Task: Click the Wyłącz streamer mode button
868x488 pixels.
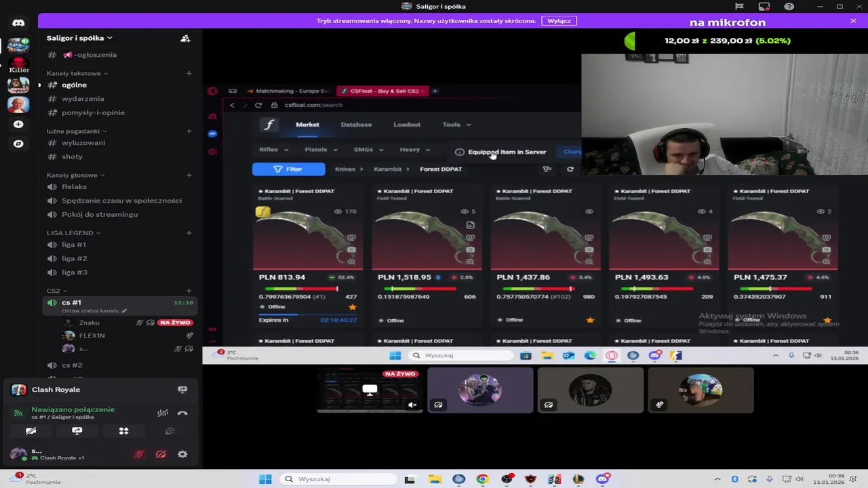Action: 559,21
